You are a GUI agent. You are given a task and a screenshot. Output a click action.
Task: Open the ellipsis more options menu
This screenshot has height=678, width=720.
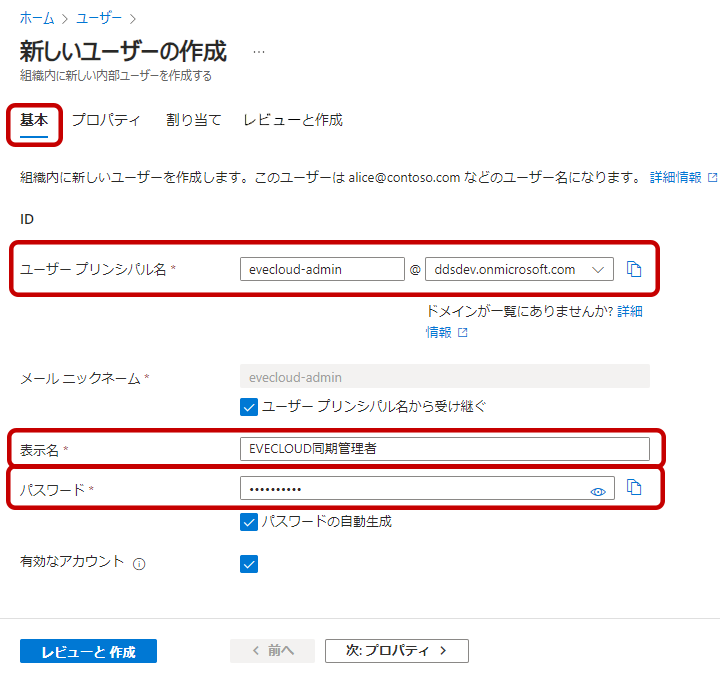tap(259, 51)
